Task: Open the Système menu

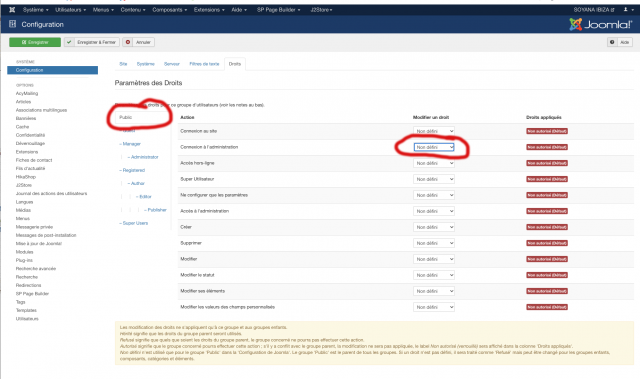Action: [36, 9]
